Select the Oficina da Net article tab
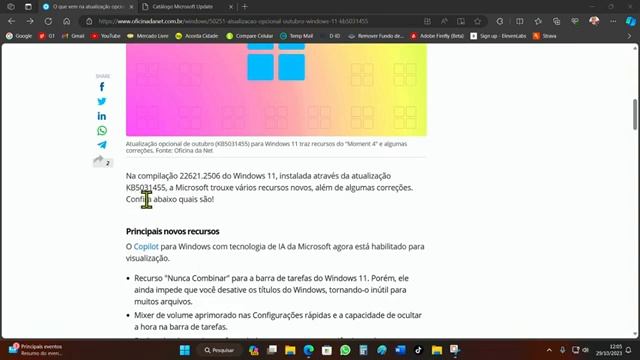 88,7
